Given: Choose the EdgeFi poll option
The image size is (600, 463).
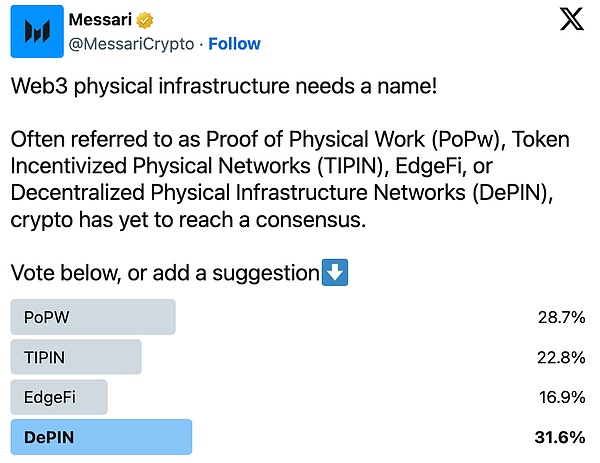Looking at the screenshot, I should pyautogui.click(x=59, y=397).
